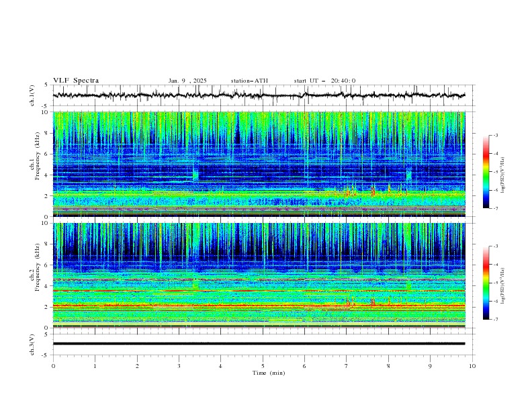
Task: Click the upper colorbar 'log(PSD)(V²/Hz)' label
Action: pyautogui.click(x=502, y=175)
